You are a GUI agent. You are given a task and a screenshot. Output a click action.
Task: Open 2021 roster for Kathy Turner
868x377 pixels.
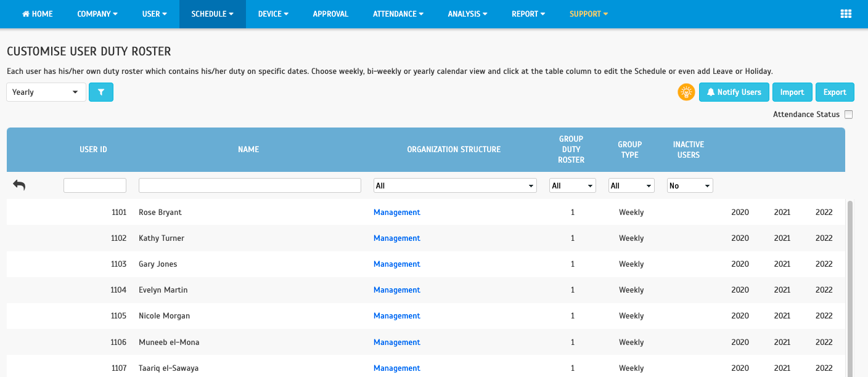tap(782, 238)
